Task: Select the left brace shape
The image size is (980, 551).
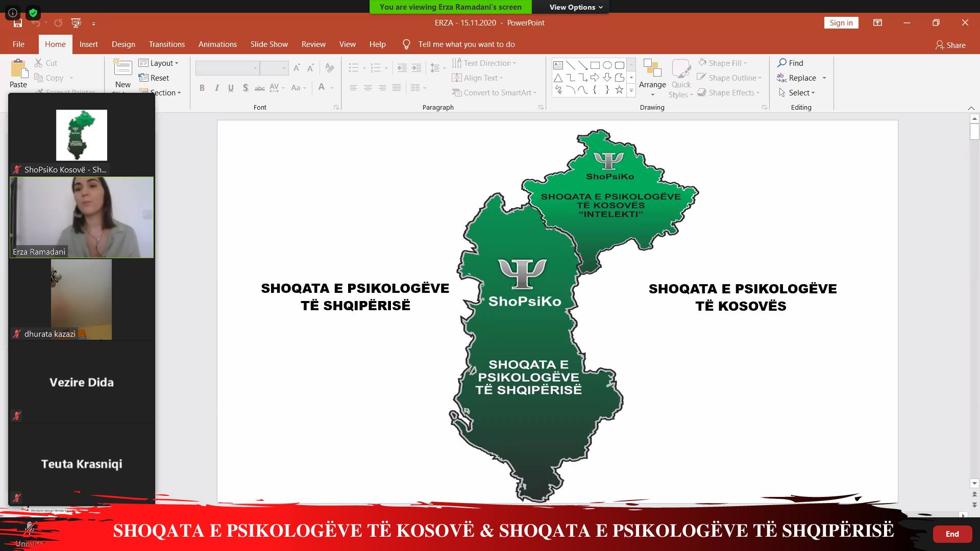Action: tap(595, 90)
